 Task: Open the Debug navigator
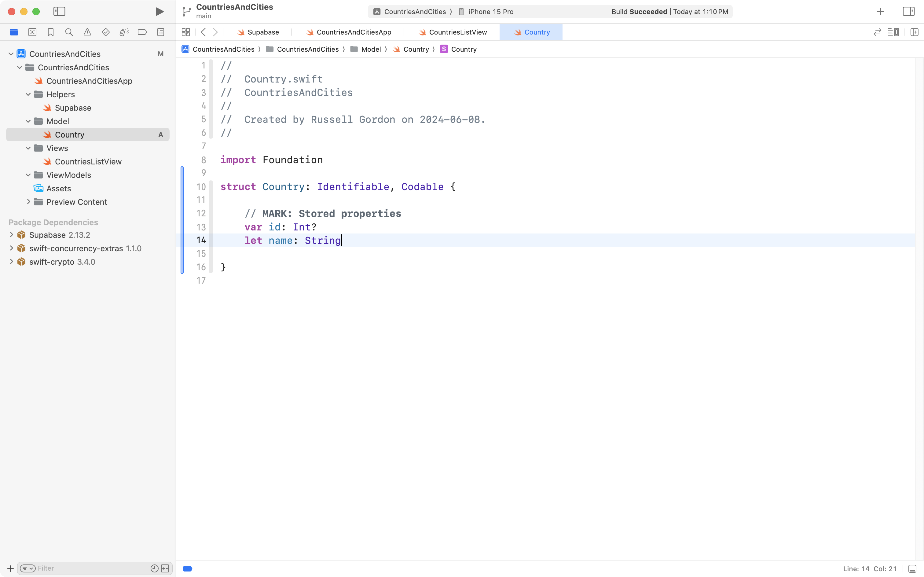124,32
